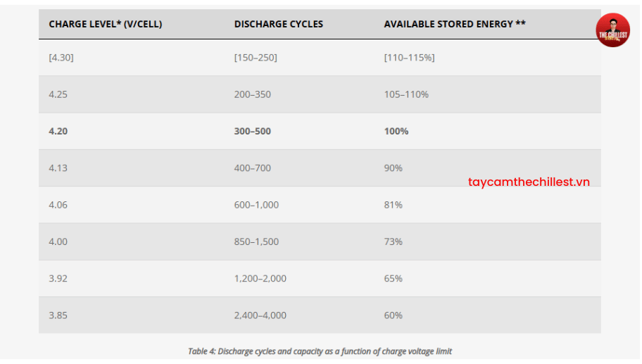Select the 4.25 charge level cell
Image resolution: width=642 pixels, height=364 pixels.
(58, 94)
